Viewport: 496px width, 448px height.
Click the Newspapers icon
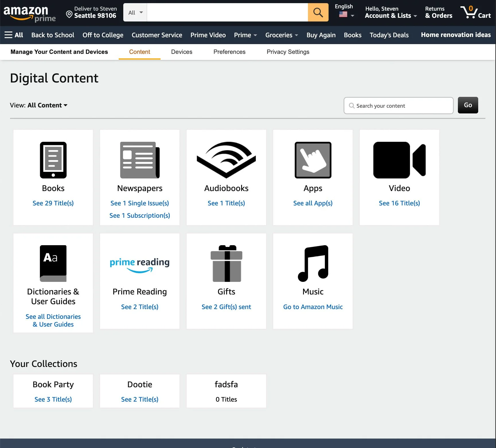click(x=140, y=160)
